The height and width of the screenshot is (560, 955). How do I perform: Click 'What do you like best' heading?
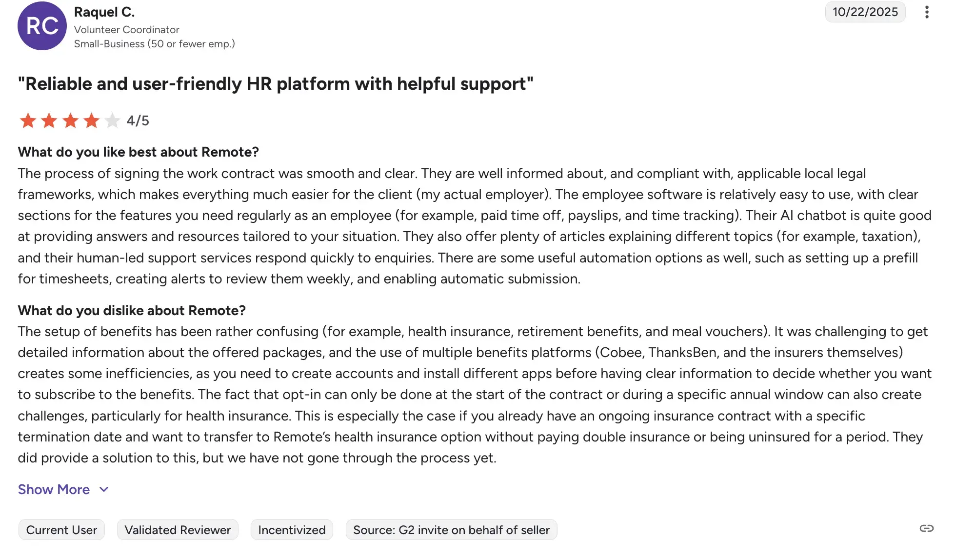pos(138,152)
